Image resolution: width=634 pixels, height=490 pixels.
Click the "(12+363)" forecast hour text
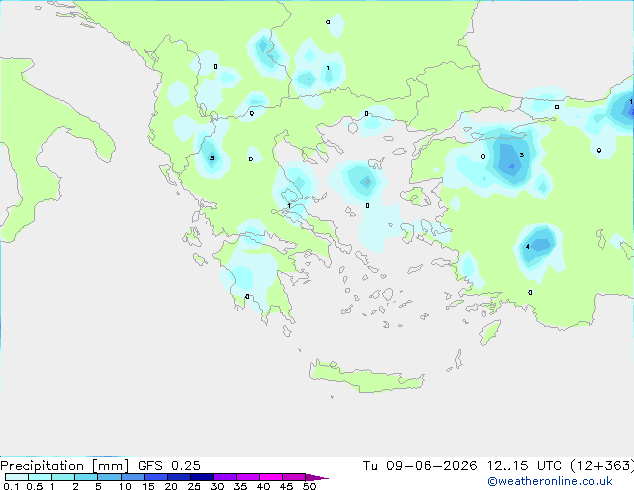(x=602, y=466)
